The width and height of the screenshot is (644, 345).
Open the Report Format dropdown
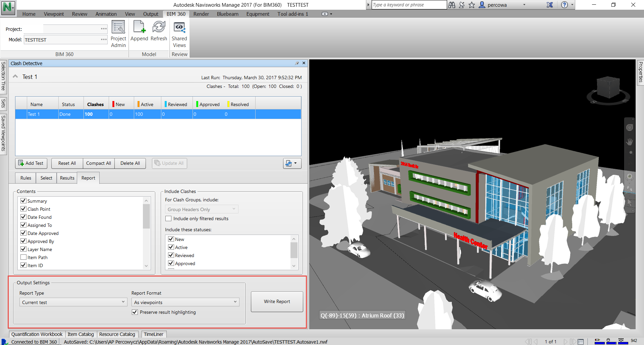click(x=234, y=302)
